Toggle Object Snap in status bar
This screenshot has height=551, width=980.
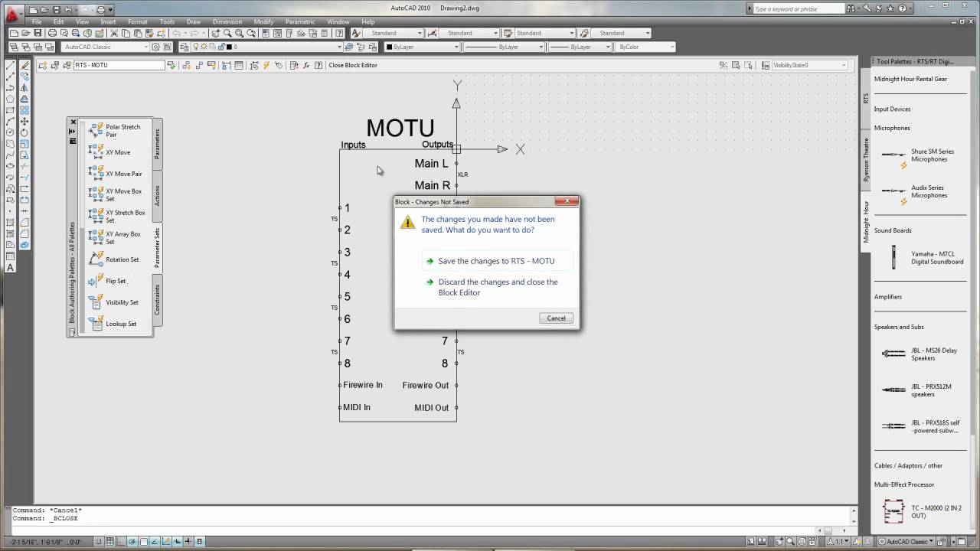(x=143, y=541)
